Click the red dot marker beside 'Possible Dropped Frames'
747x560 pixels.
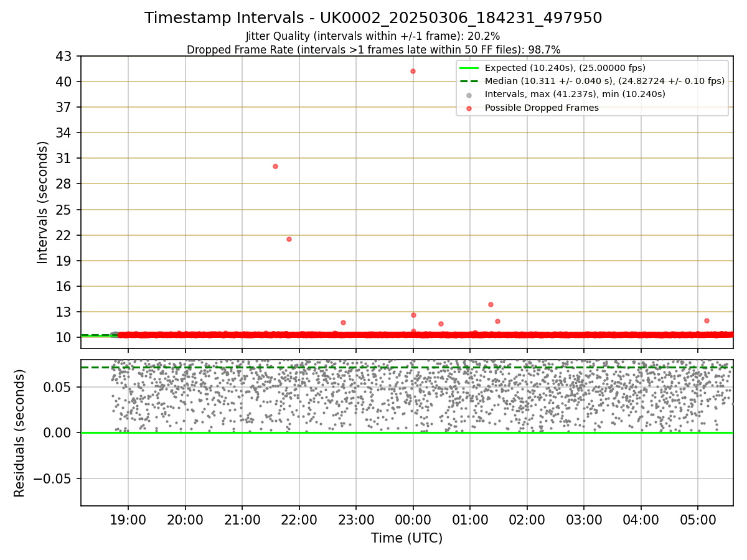469,108
